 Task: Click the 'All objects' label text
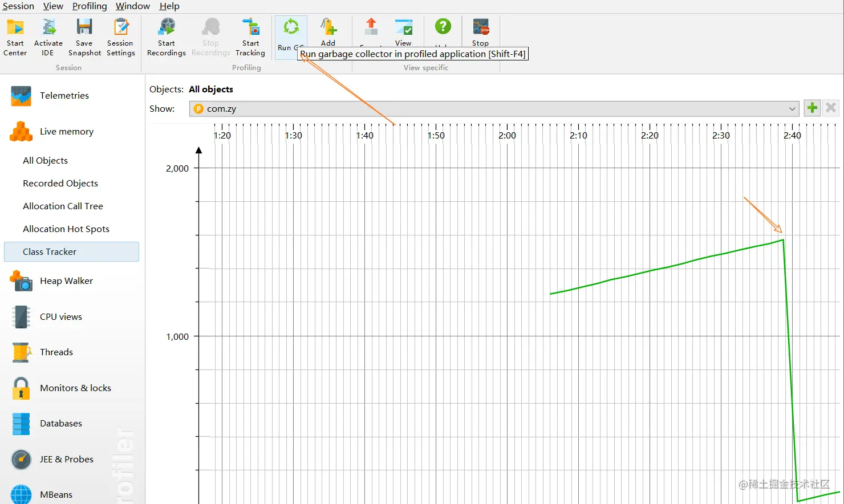(x=211, y=90)
